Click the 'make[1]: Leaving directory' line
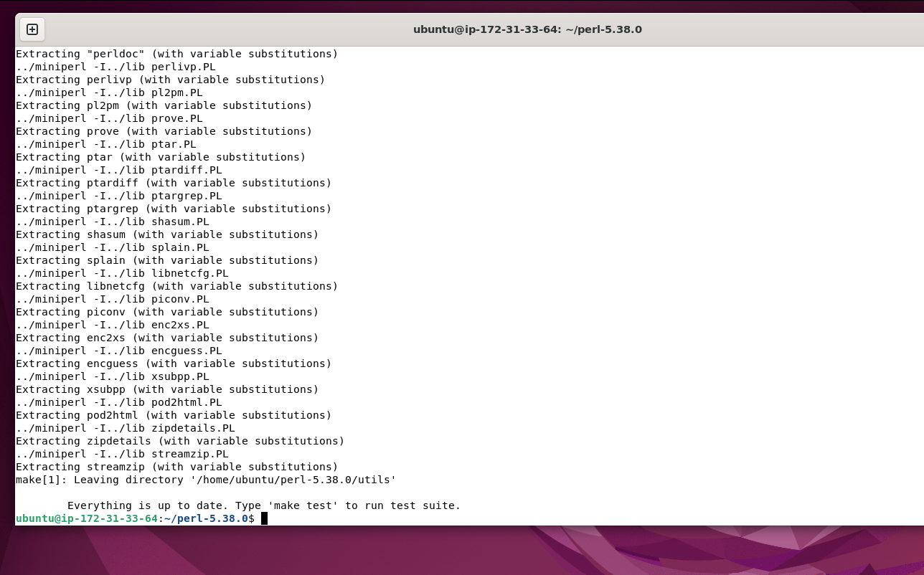 [206, 480]
